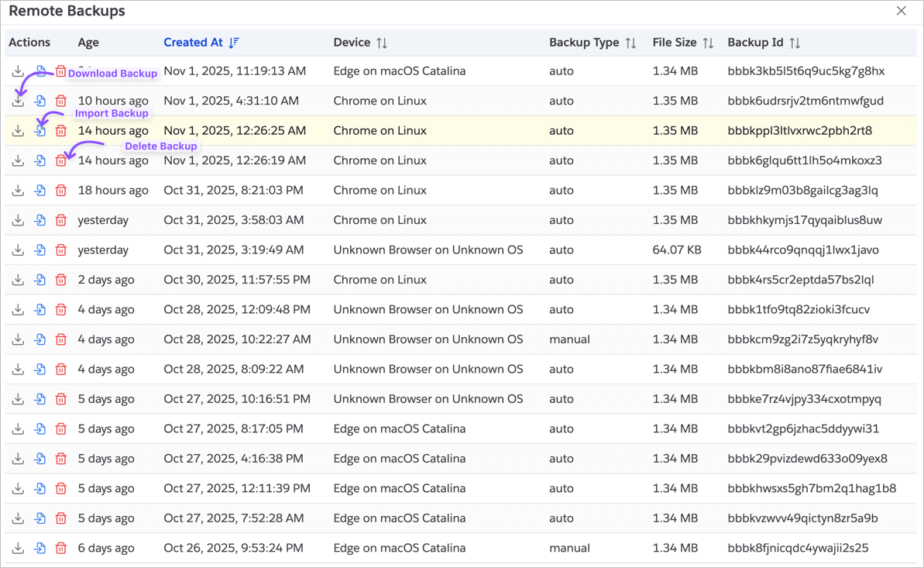
Task: Click Backup Id bbbkvzwvv49qictyn8zr5a9b cell
Action: click(x=802, y=518)
